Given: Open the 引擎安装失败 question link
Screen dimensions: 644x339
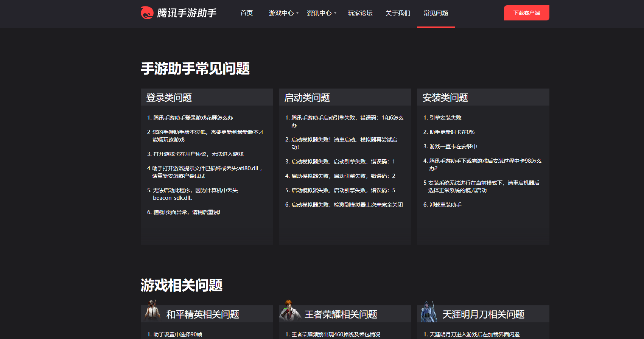Looking at the screenshot, I should pyautogui.click(x=445, y=118).
